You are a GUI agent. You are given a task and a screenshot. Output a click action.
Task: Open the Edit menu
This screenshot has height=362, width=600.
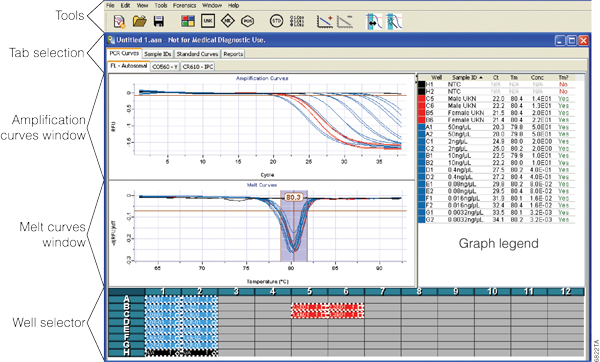coord(125,5)
